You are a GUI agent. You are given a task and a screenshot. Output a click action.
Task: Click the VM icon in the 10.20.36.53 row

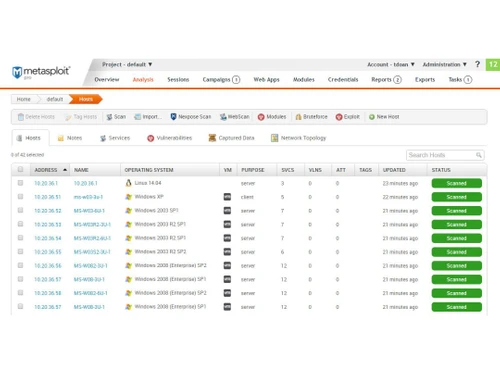(x=227, y=224)
